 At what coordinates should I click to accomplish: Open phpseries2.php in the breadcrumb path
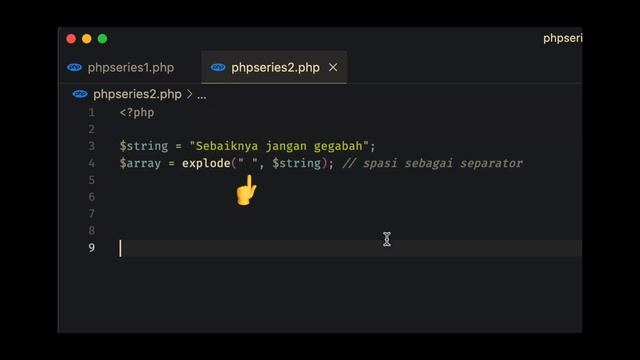click(137, 94)
